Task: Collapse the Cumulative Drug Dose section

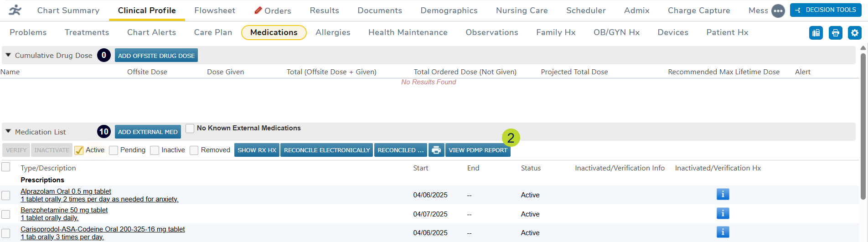Action: pos(8,55)
